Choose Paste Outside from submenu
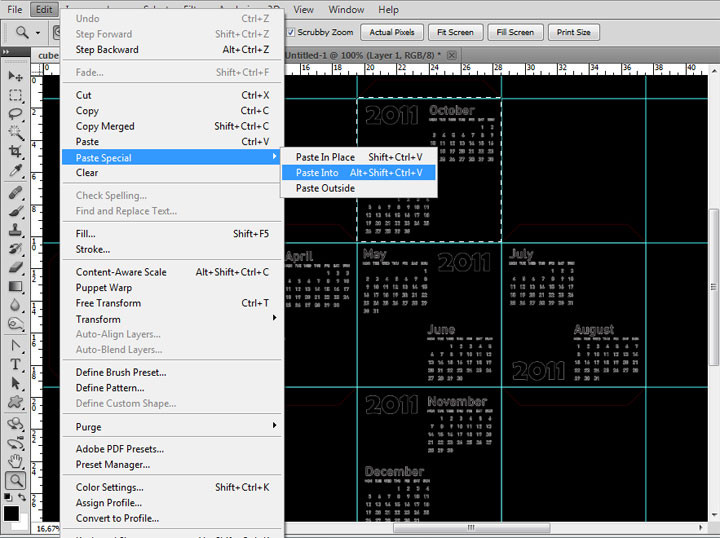This screenshot has height=538, width=720. [325, 188]
